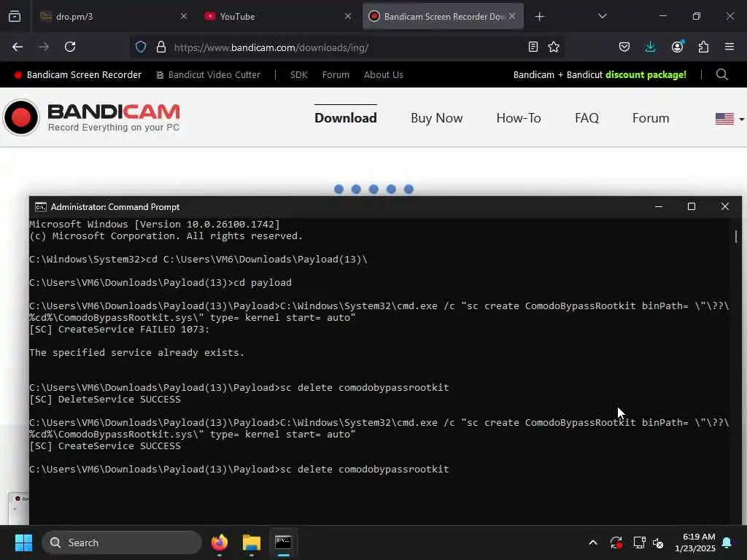Screen dimensions: 747x560
Task: Click "[SC] CreateService SUCCESS" line
Action: (105, 446)
